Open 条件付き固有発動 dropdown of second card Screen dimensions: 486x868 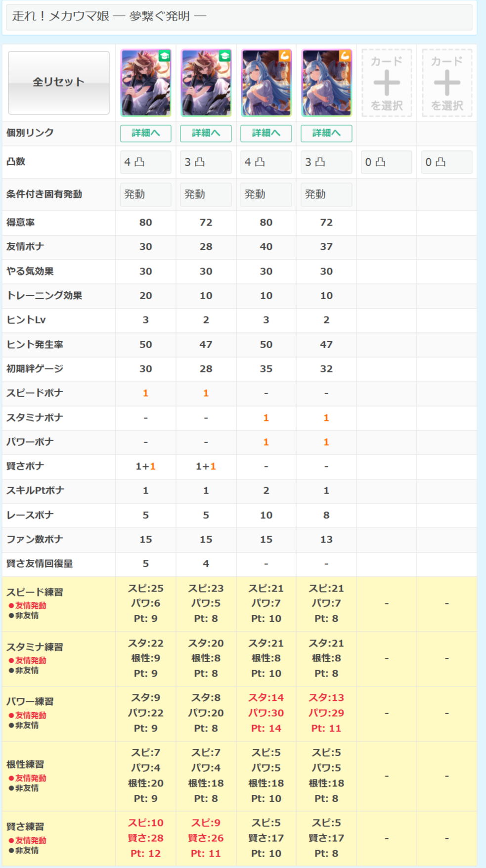[x=206, y=194]
